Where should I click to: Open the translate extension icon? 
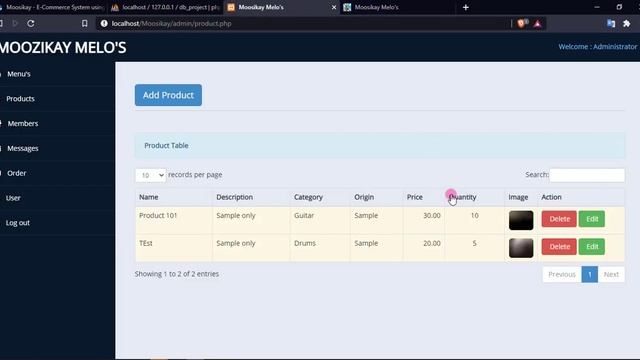[x=611, y=24]
